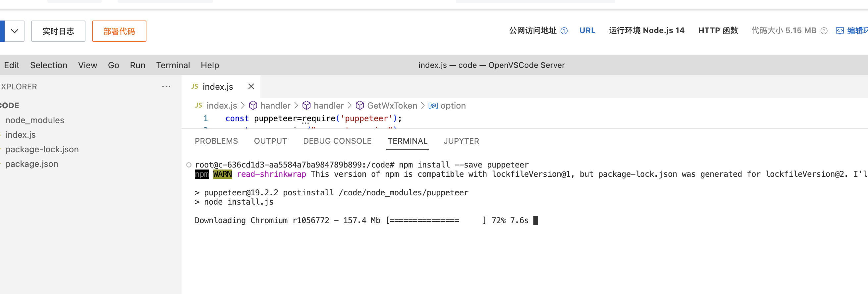Switch to the DEBUG CONSOLE tab
Image resolution: width=868 pixels, height=294 pixels.
(x=337, y=141)
